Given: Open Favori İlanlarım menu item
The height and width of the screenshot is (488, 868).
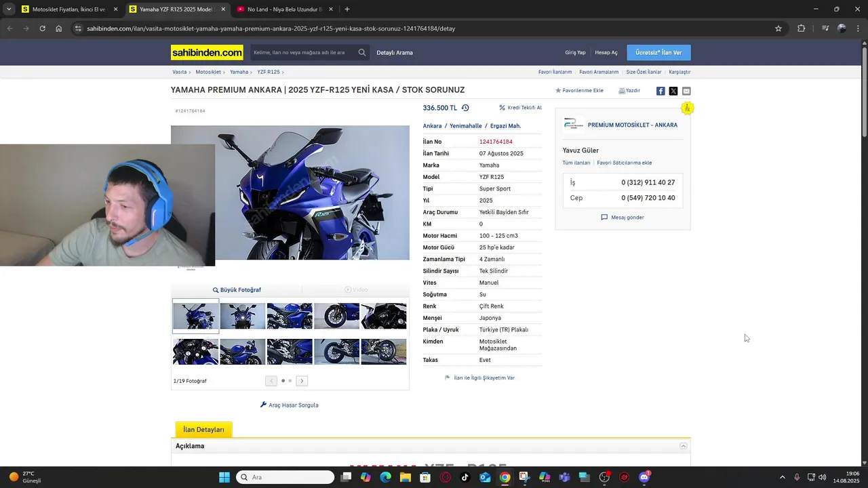Looking at the screenshot, I should [x=555, y=72].
